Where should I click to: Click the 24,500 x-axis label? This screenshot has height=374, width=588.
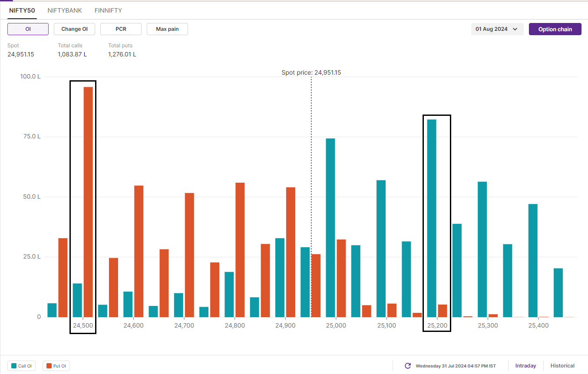coord(83,325)
